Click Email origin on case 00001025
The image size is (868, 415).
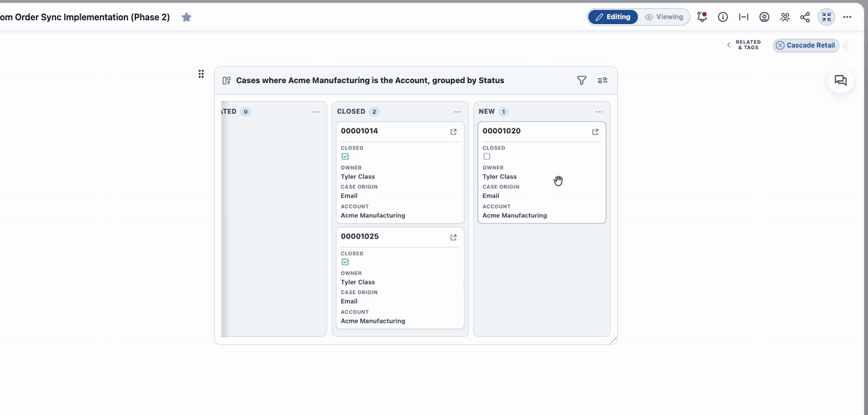tap(349, 301)
